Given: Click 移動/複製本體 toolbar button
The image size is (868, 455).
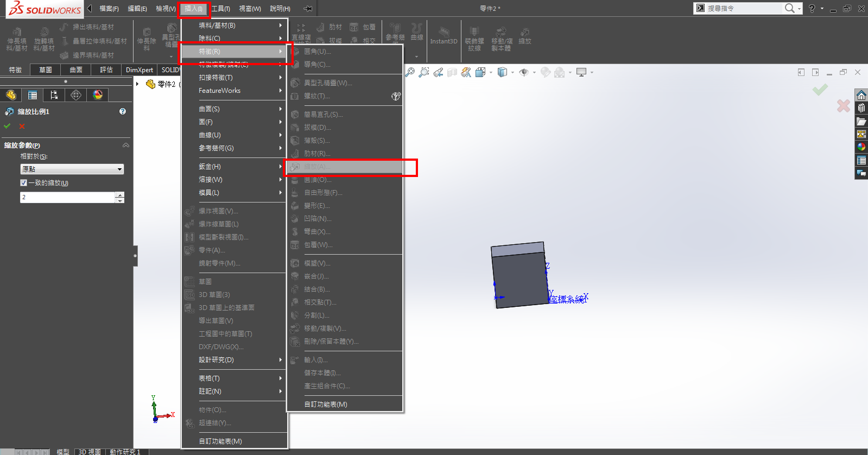Looking at the screenshot, I should pos(502,39).
